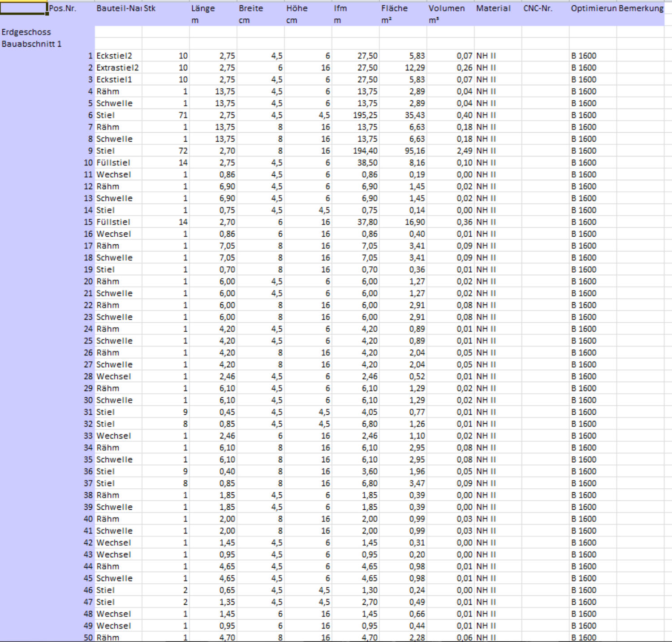Image resolution: width=672 pixels, height=642 pixels.
Task: Click the 'Optimierun' header cell
Action: (x=593, y=8)
